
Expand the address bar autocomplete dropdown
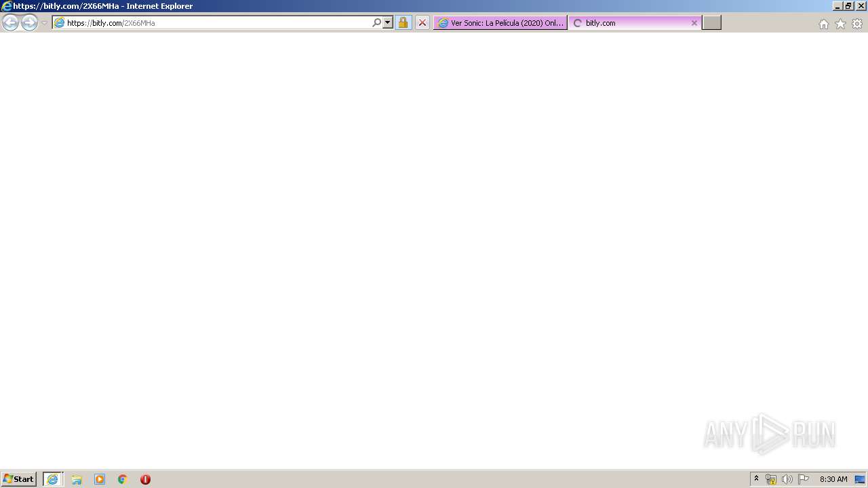pyautogui.click(x=388, y=22)
